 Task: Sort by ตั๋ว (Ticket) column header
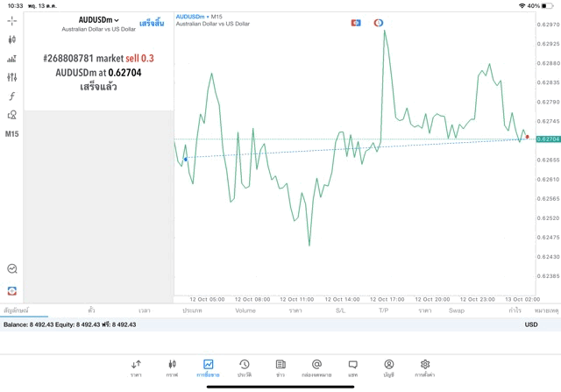(x=91, y=310)
